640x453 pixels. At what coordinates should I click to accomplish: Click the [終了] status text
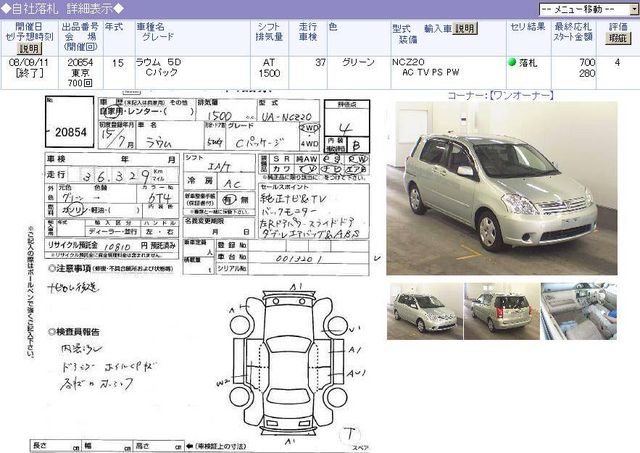[29, 73]
